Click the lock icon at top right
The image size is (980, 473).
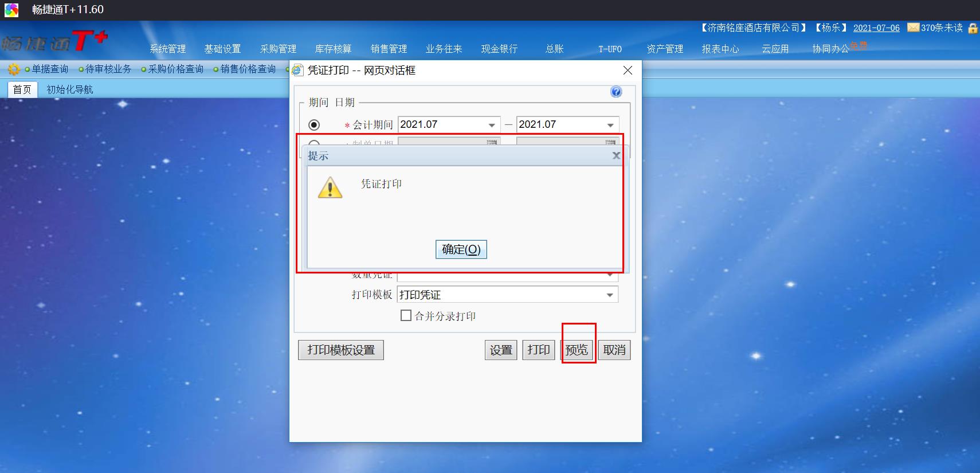pyautogui.click(x=973, y=28)
